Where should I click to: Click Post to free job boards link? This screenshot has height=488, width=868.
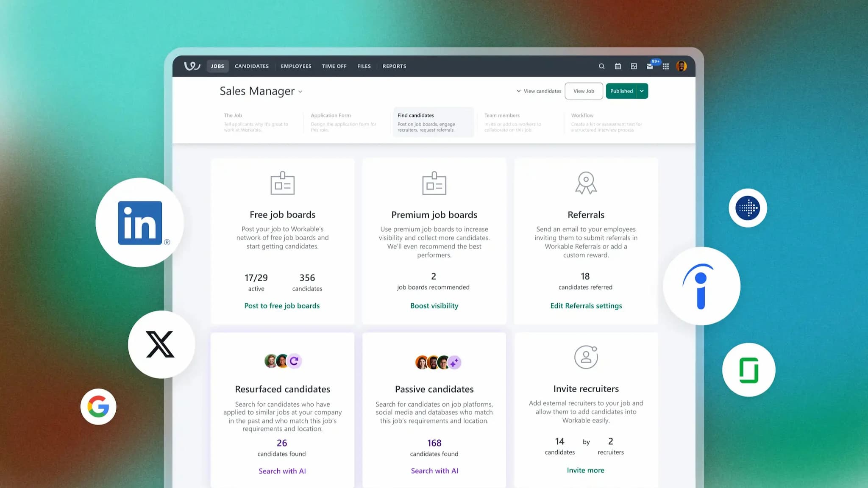[282, 306]
